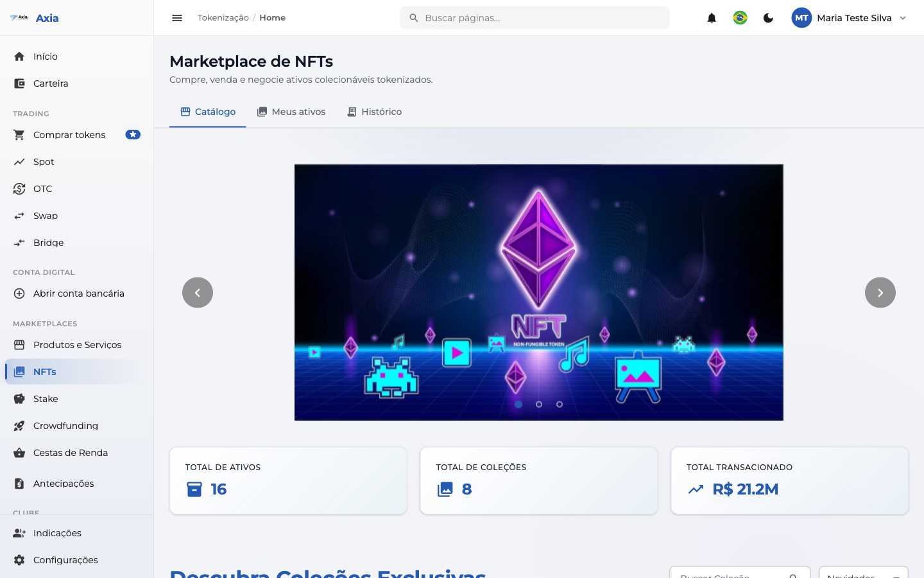This screenshot has height=578, width=924.
Task: Click the Home breadcrumb
Action: point(272,18)
